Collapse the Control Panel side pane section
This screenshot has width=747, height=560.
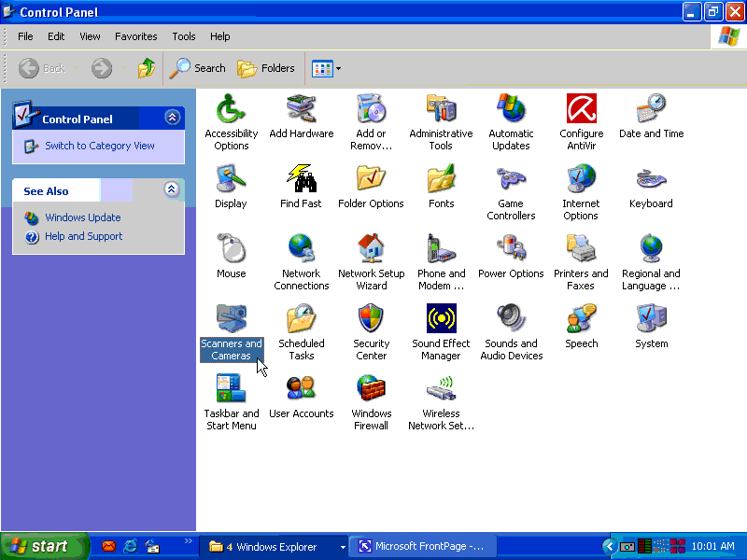[x=171, y=118]
